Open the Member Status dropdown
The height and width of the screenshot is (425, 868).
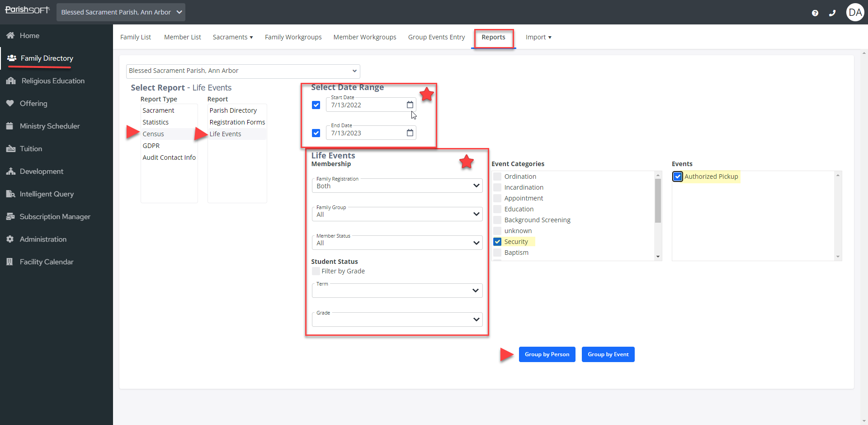pos(397,243)
